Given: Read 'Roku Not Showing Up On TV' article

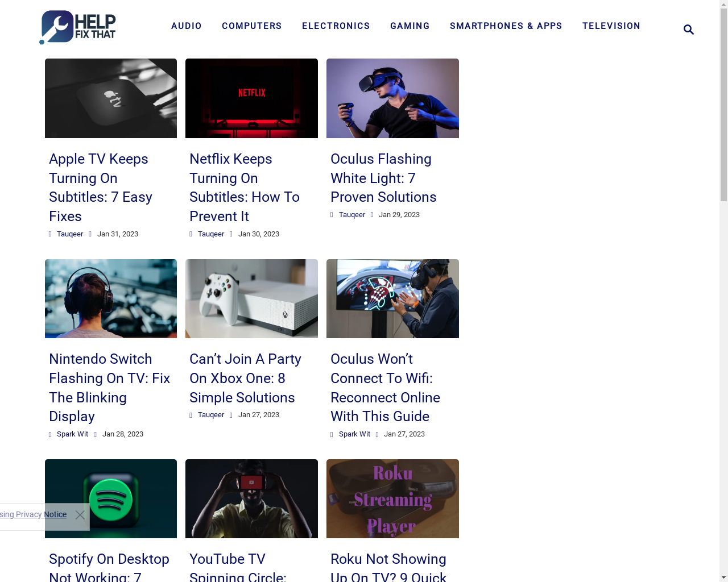Looking at the screenshot, I should [388, 567].
